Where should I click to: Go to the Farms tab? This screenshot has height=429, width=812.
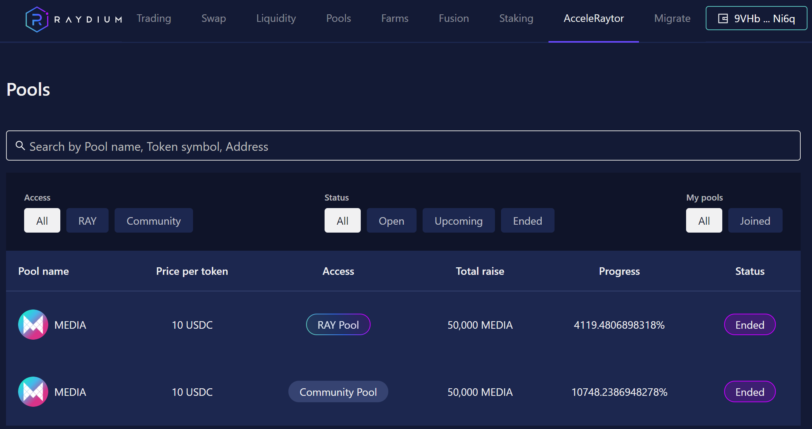pos(395,19)
